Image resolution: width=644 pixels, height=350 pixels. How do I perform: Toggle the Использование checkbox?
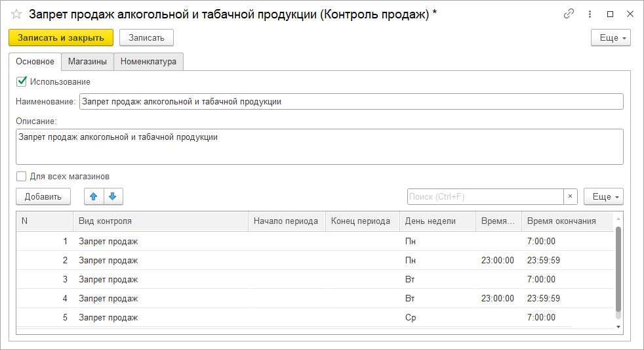pos(22,82)
